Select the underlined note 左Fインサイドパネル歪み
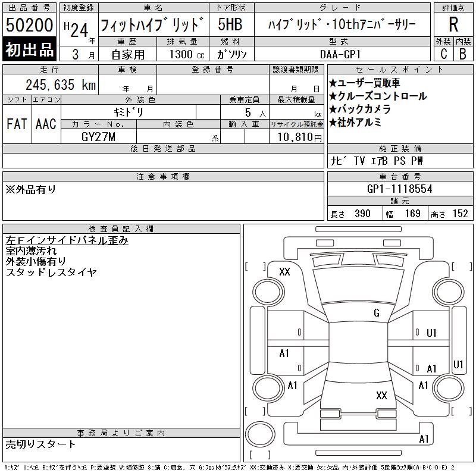The image size is (476, 476). (x=67, y=240)
